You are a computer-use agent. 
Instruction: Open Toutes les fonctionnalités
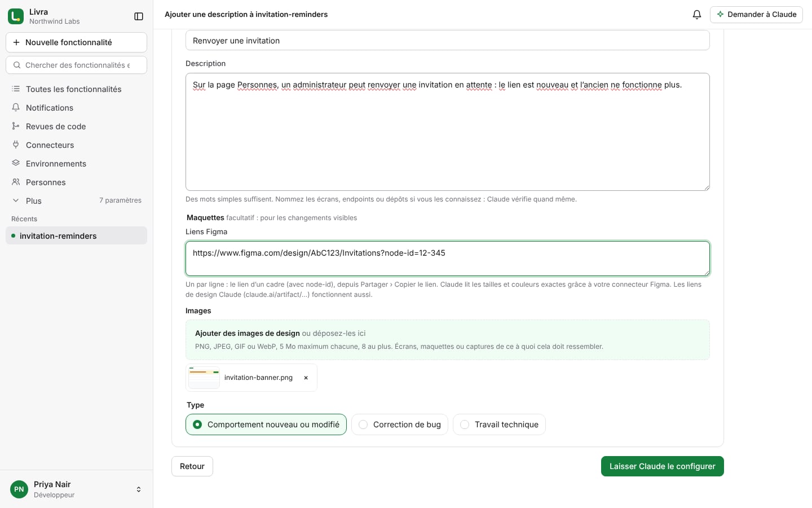76,89
